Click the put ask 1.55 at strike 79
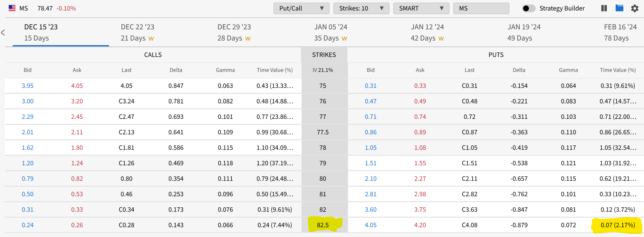Viewport: 644px width, 237px height. pos(420,163)
